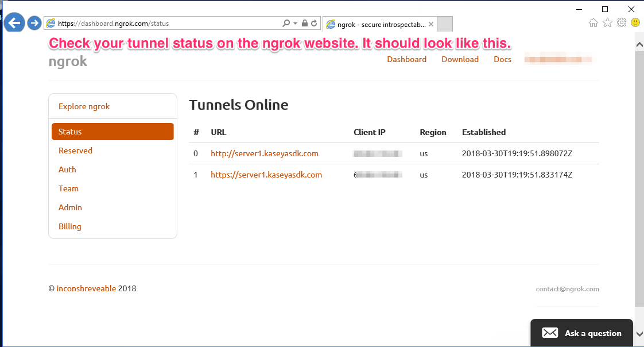Open Favorites with the star icon

607,22
